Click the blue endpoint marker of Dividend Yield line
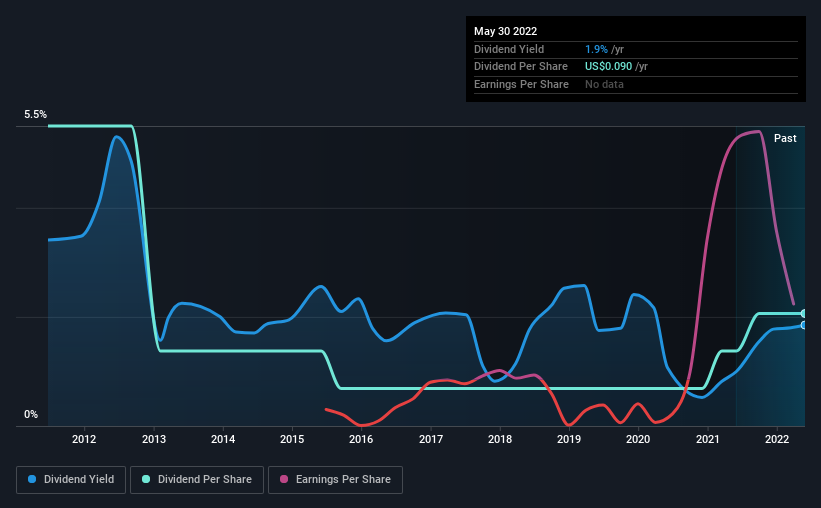The height and width of the screenshot is (508, 821). 804,325
